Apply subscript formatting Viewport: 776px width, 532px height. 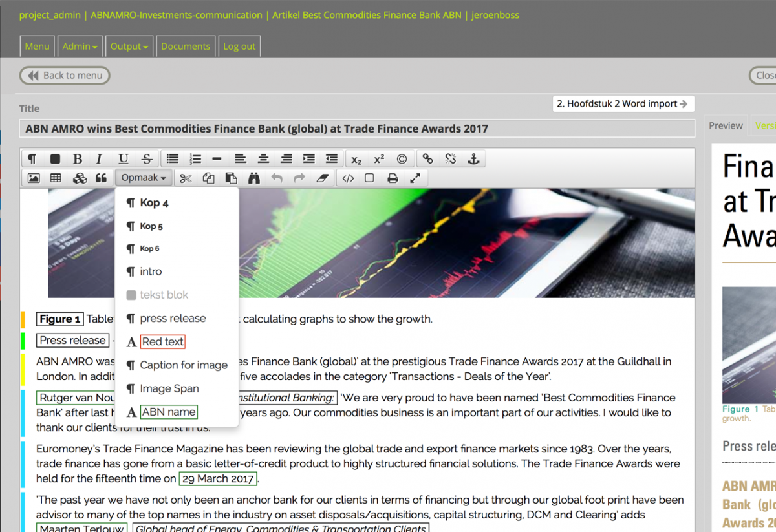pyautogui.click(x=356, y=159)
